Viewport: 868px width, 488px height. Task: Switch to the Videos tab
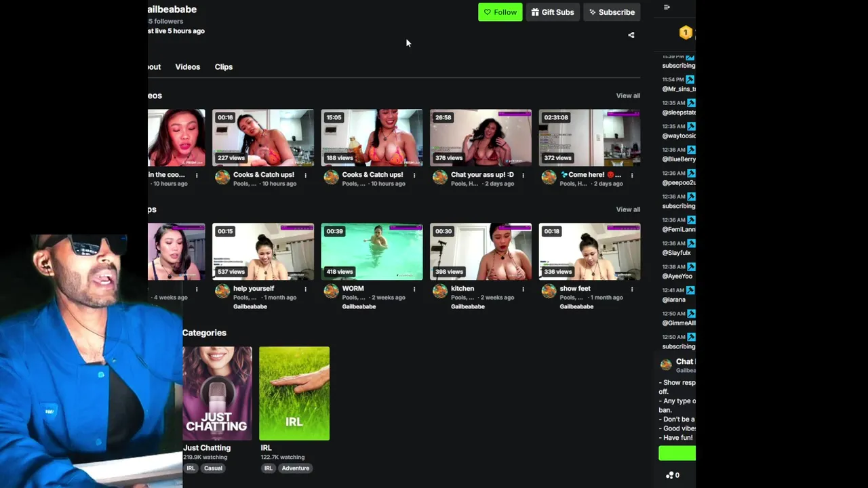(187, 67)
